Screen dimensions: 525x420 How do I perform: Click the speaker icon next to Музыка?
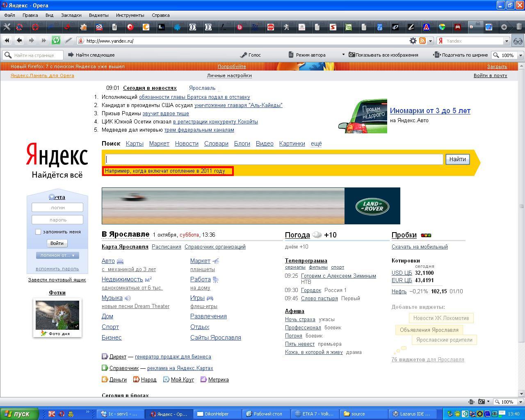pos(128,298)
